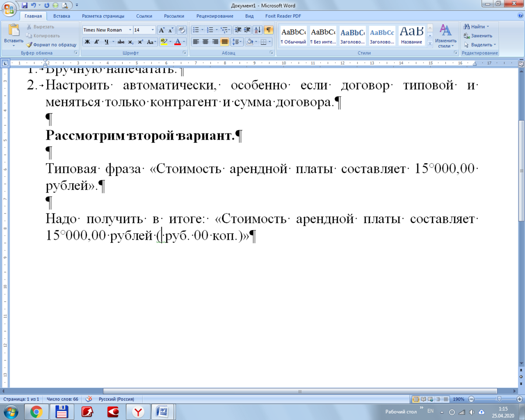Click Заменить to replace text

point(478,35)
